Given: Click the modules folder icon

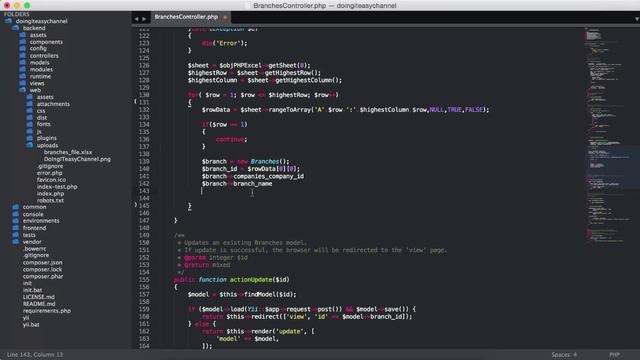Looking at the screenshot, I should (x=22, y=69).
